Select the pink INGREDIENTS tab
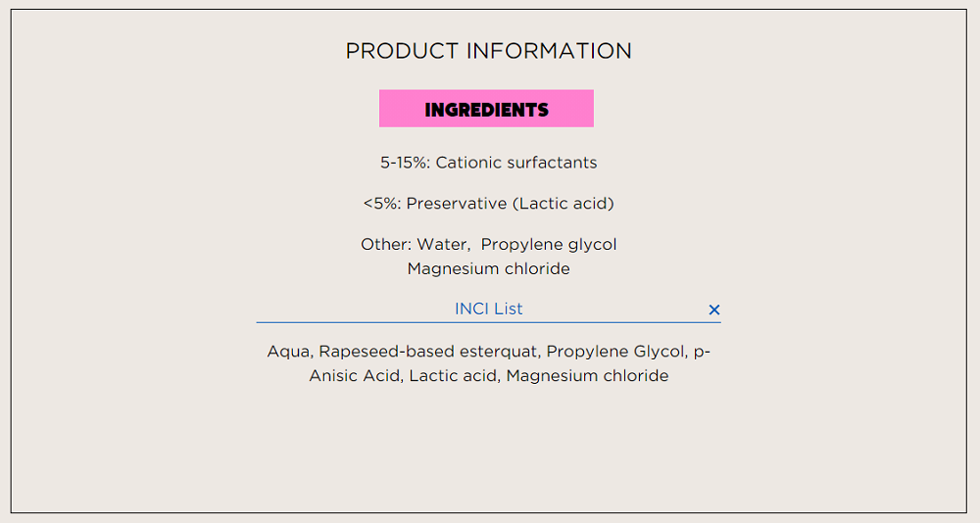The width and height of the screenshot is (980, 523). click(x=486, y=109)
